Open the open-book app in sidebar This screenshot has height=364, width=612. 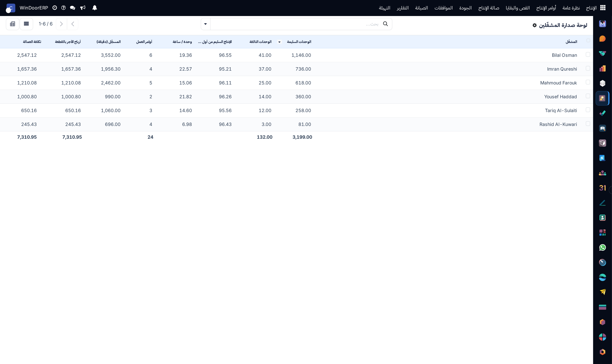coord(602,128)
